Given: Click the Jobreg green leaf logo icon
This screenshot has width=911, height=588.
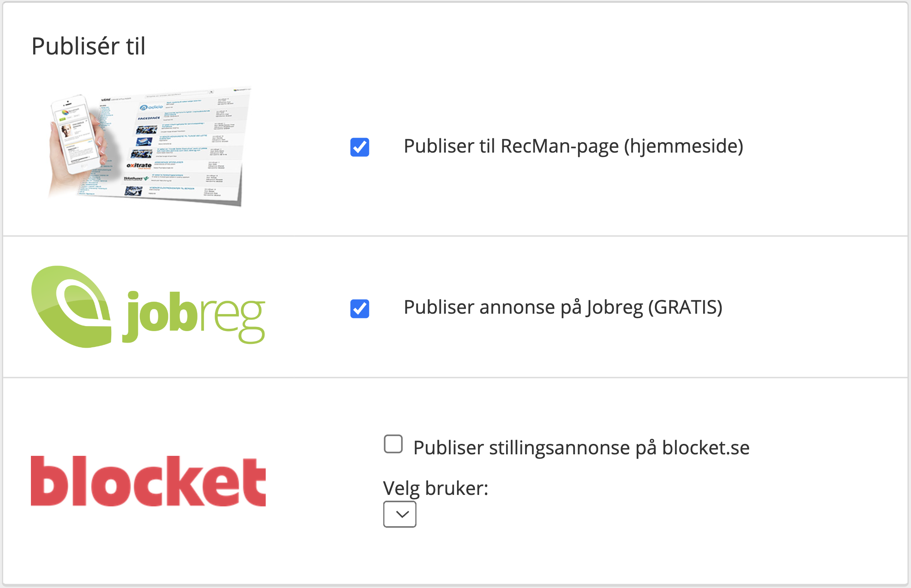Looking at the screenshot, I should coord(71,306).
